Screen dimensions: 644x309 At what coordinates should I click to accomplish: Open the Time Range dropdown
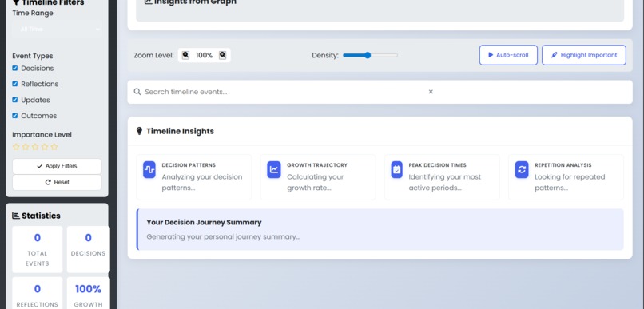click(57, 29)
